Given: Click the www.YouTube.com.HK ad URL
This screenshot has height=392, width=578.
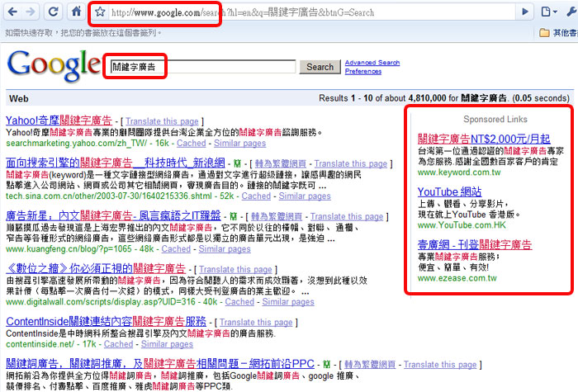Looking at the screenshot, I should pyautogui.click(x=462, y=225).
